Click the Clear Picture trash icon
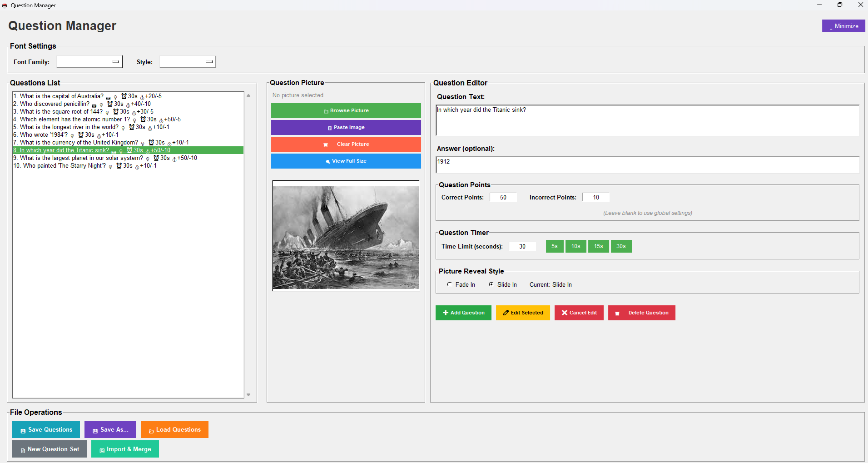 (x=325, y=145)
